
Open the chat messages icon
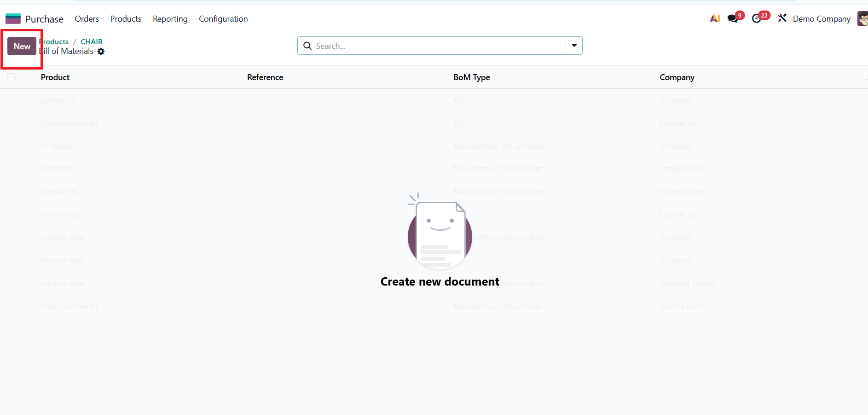pyautogui.click(x=733, y=19)
